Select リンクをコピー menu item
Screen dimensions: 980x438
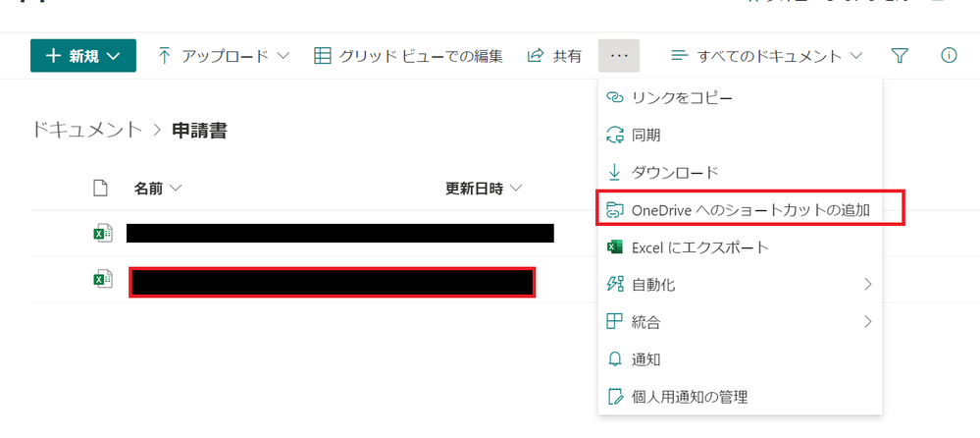click(740, 97)
